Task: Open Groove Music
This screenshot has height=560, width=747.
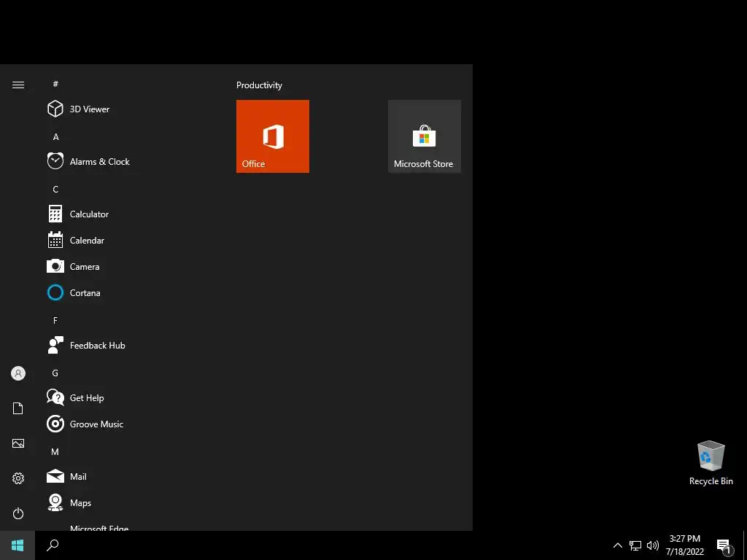Action: [85, 424]
